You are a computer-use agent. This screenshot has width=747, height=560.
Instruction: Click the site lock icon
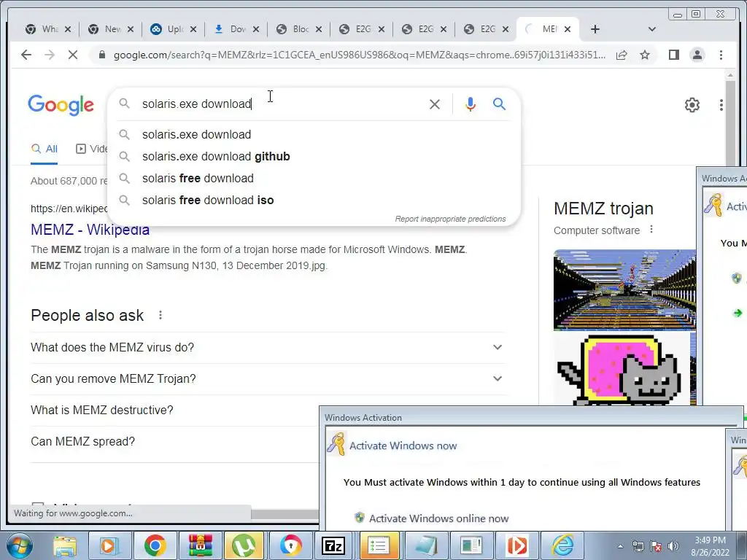101,55
